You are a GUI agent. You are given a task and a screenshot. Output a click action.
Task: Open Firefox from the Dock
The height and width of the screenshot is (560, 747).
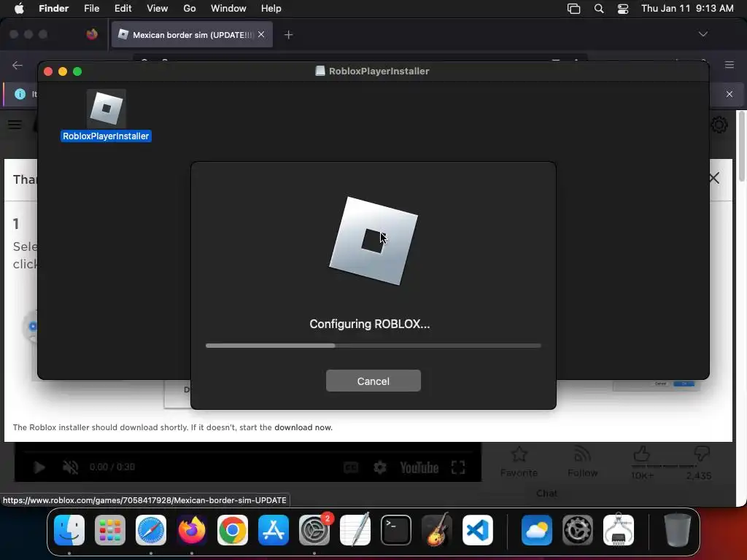192,530
